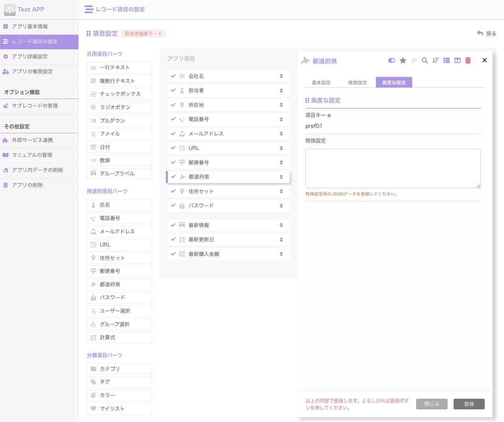
Task: Switch to the 基本設定 tab
Action: pos(321,82)
